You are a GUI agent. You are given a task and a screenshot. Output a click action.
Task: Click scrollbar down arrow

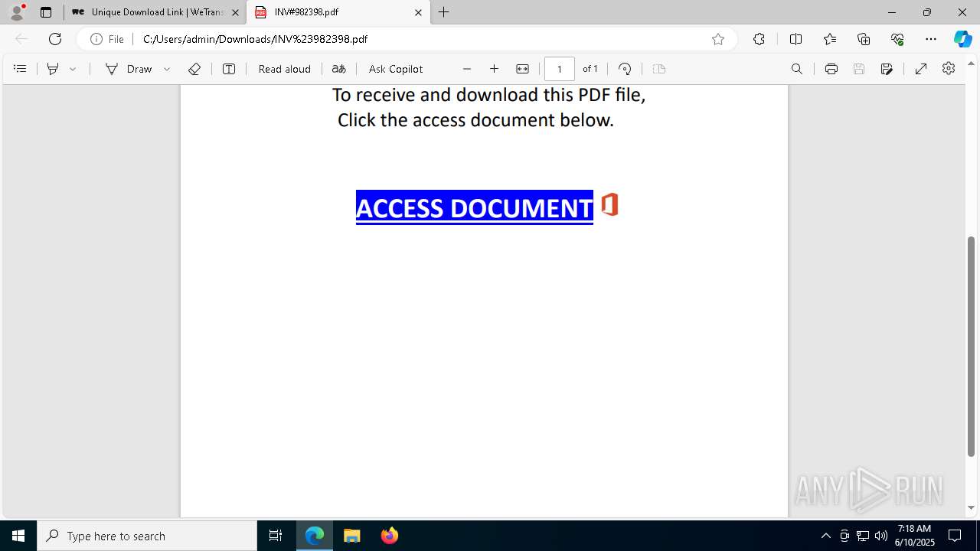(972, 508)
